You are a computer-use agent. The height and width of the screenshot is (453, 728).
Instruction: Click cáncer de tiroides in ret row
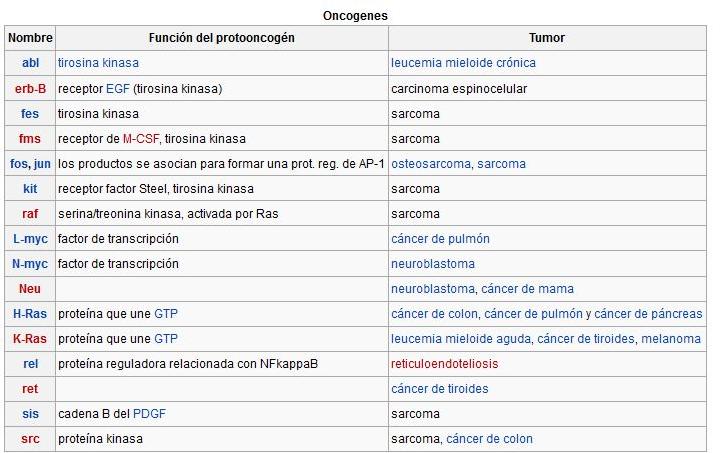coord(439,389)
